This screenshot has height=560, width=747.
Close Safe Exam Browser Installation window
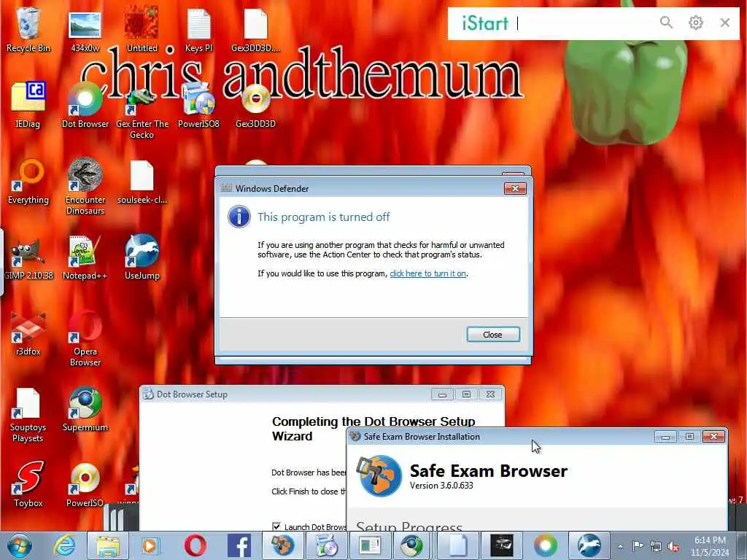click(x=713, y=437)
